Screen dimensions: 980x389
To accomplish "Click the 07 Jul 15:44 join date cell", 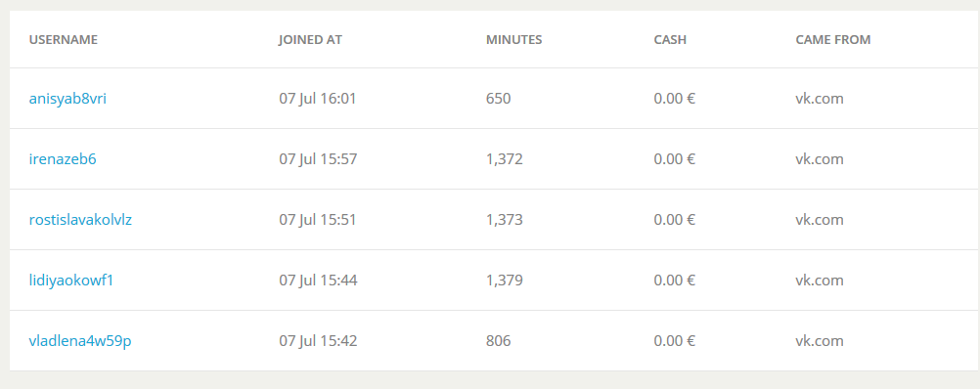I will pos(318,281).
